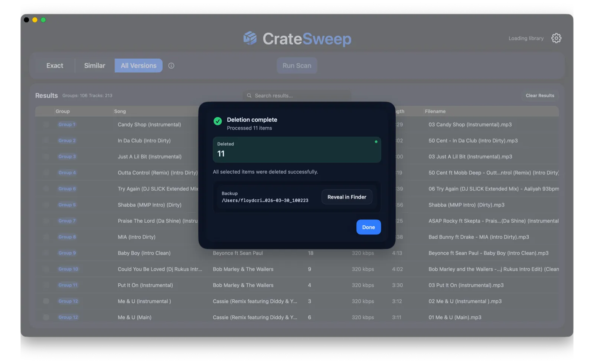Viewport: 594px width, 364px height.
Task: Click filename 03 Candy Shop (Instrumental).mp3
Action: [x=470, y=125]
